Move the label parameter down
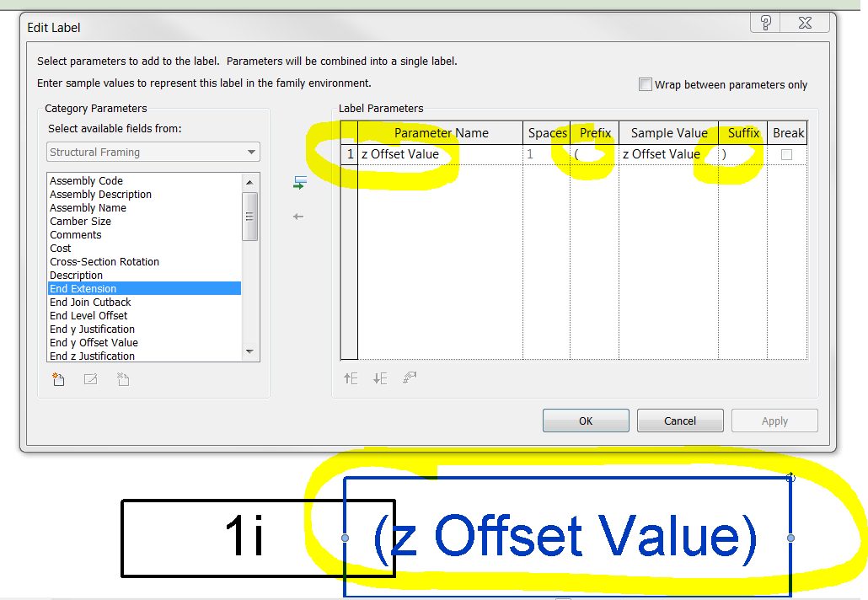The height and width of the screenshot is (600, 868). (379, 378)
